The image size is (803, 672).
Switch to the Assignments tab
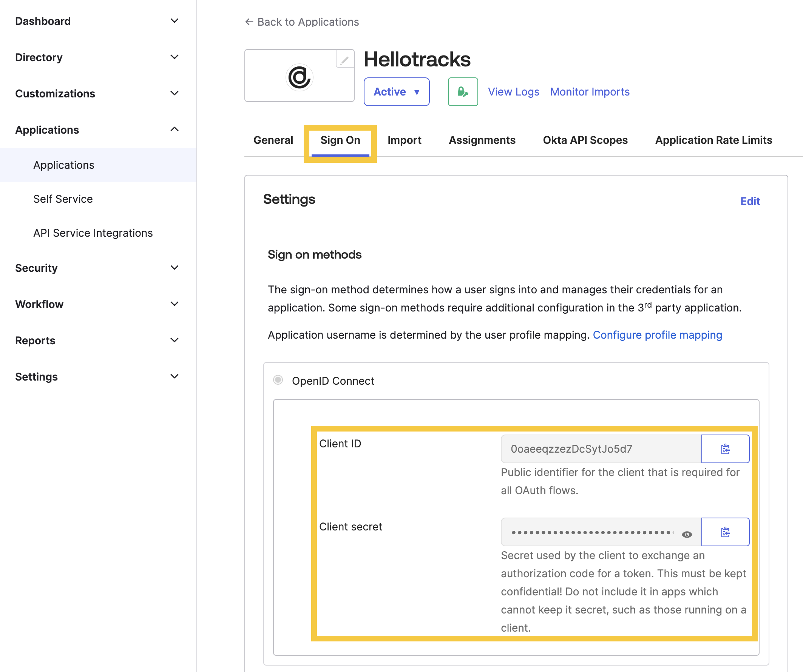coord(482,140)
